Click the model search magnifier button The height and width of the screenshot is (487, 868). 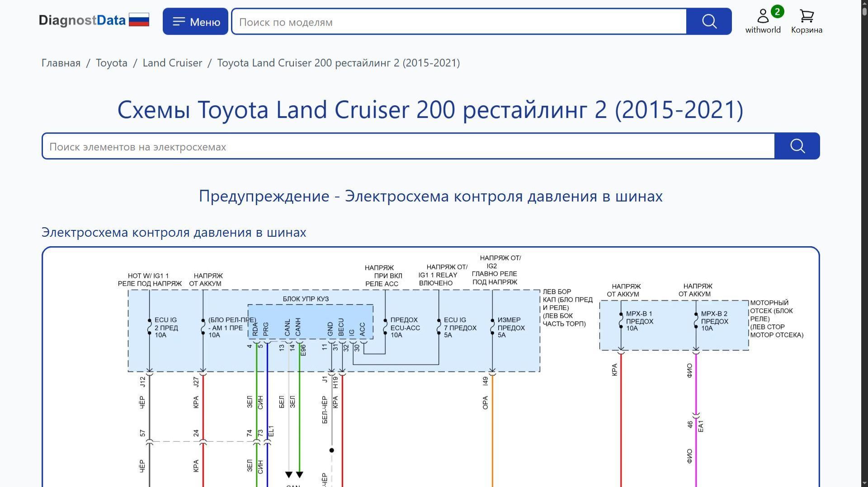[709, 21]
